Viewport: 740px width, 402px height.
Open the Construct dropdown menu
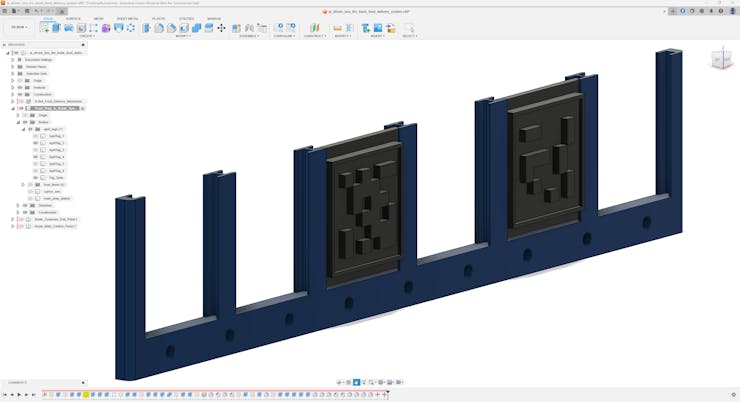click(x=314, y=36)
